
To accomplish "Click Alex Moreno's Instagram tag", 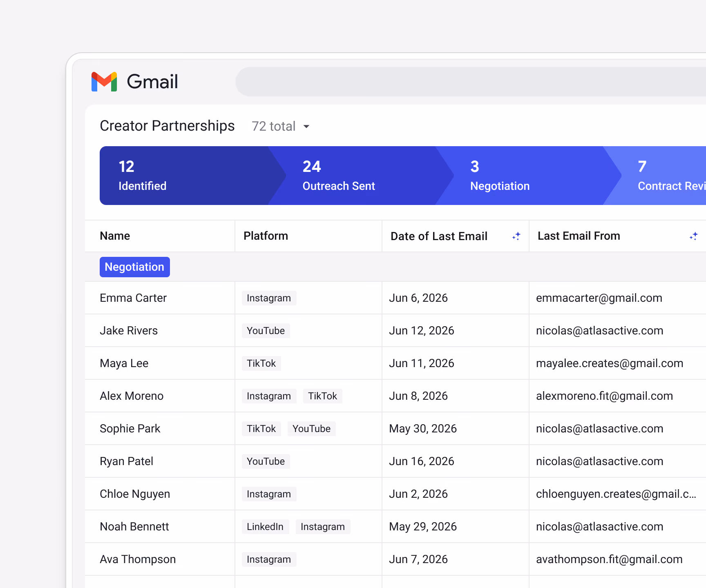I will point(269,396).
